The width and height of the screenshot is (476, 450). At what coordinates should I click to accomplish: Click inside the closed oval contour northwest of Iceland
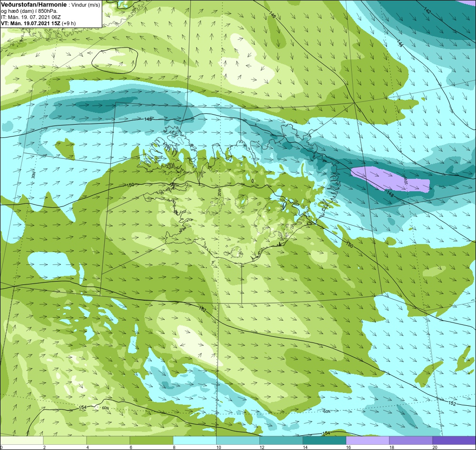coord(115,60)
